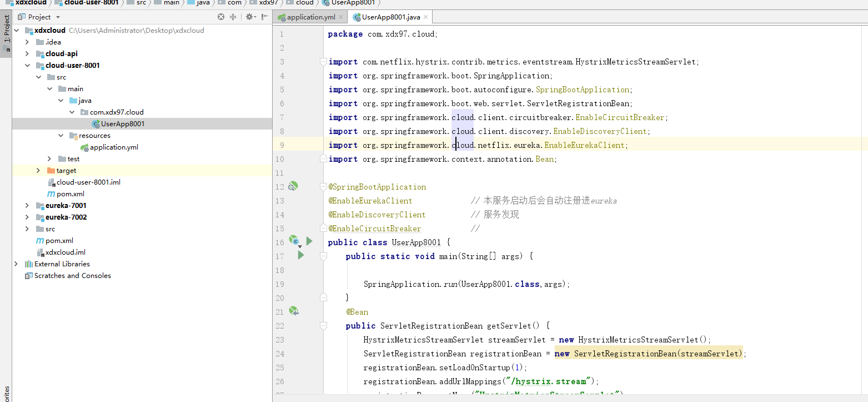This screenshot has width=868, height=402.
Task: Click the External Libraries icon
Action: pos(29,264)
